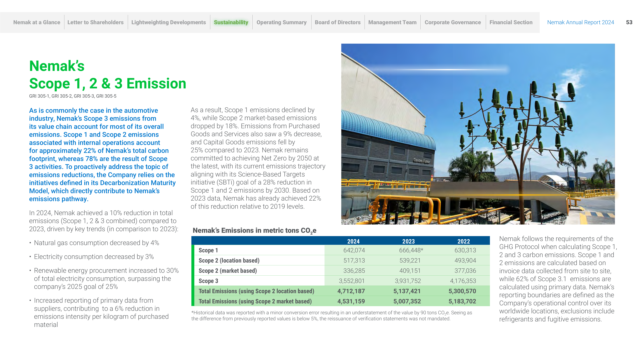Select the Sustainability tab
The height and width of the screenshot is (362, 644).
[x=231, y=22]
